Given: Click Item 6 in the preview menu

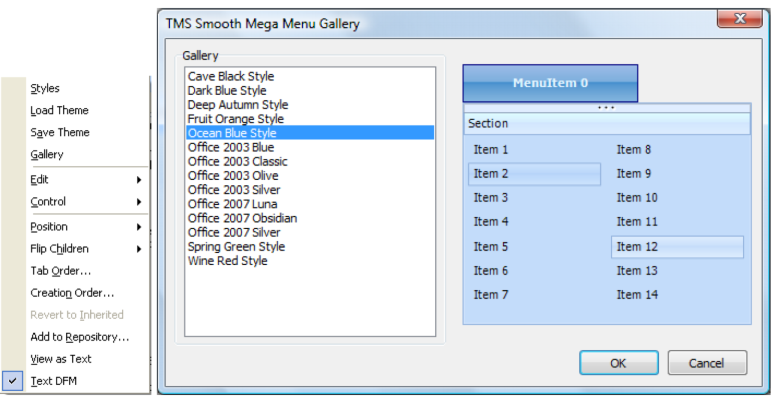Looking at the screenshot, I should [491, 271].
